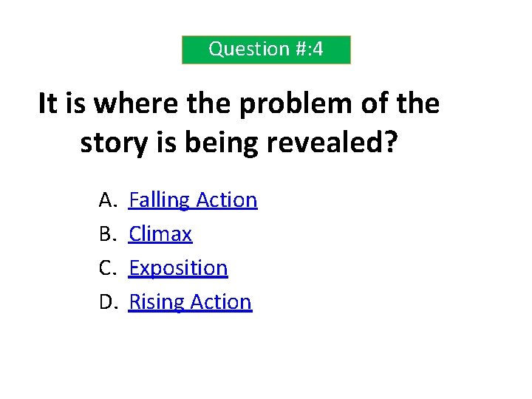Choose the Climax answer link
This screenshot has width=532, height=399.
click(x=160, y=234)
